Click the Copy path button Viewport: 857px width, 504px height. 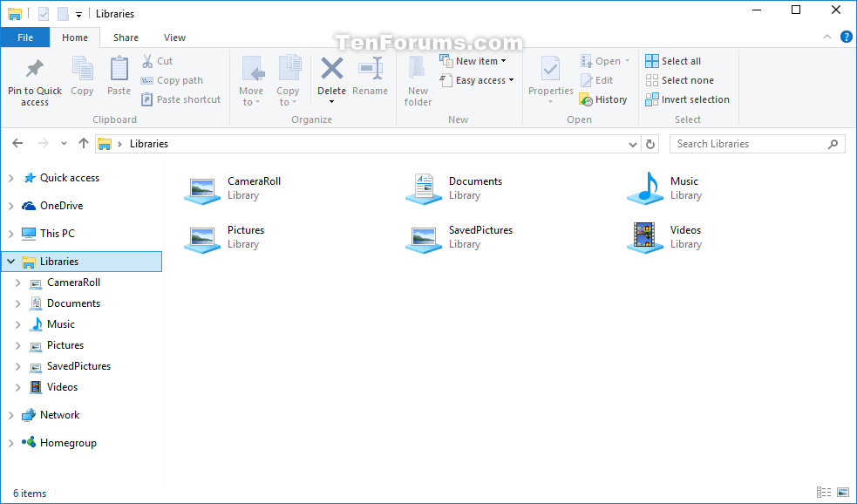click(172, 79)
